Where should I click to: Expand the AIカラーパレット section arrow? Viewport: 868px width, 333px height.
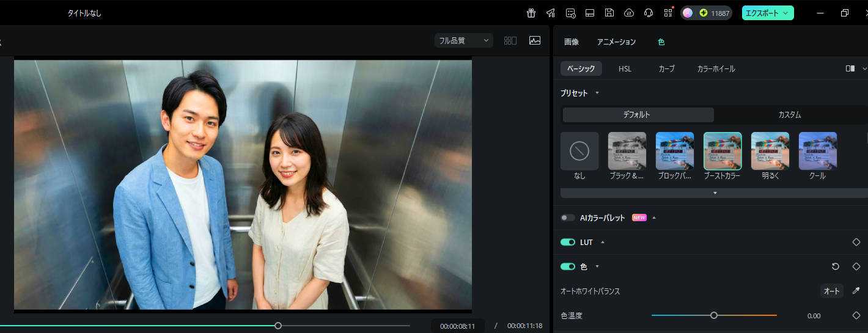click(x=654, y=218)
